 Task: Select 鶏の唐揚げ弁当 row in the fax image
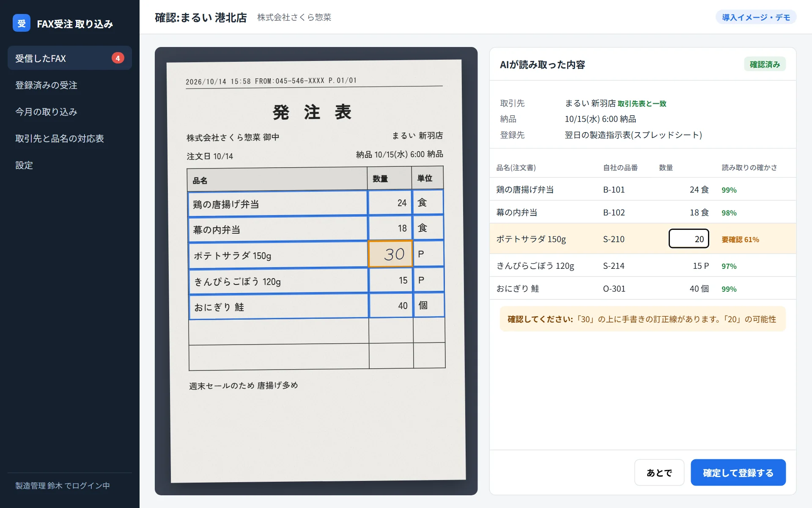coord(277,204)
